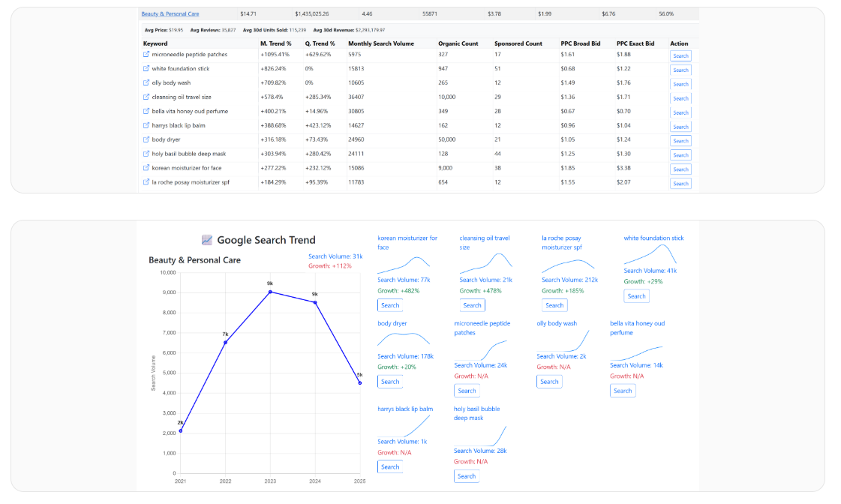
Task: Sort table by Monthly Search Volume column header
Action: tap(380, 43)
